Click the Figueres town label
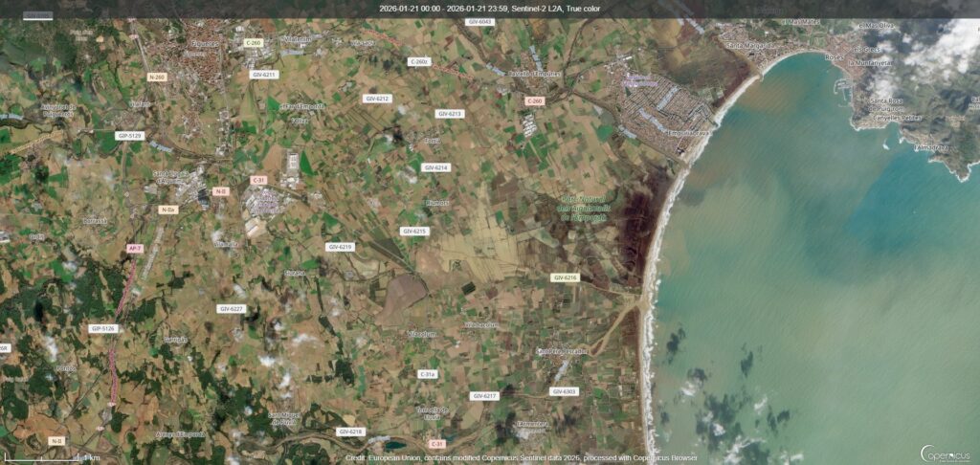 point(206,44)
